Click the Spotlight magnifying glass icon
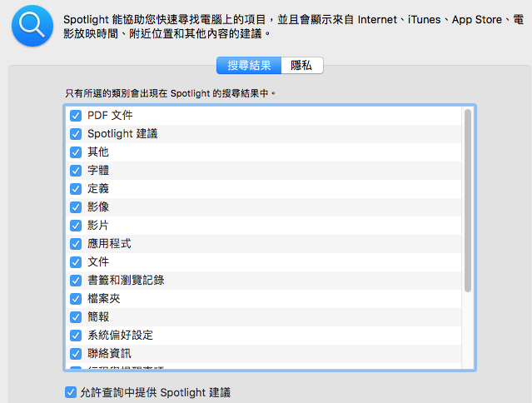 (x=32, y=26)
